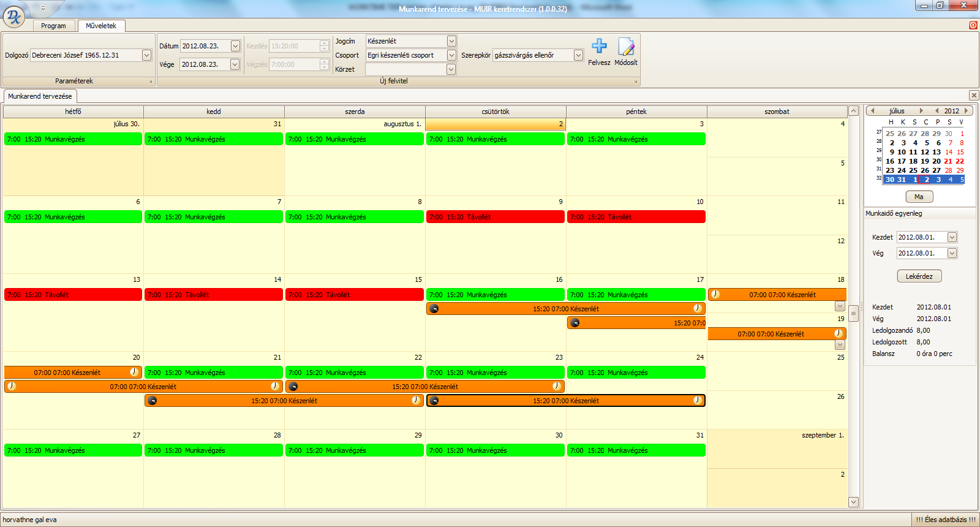Click the Éles adatbázis status bar text
The image size is (980, 527).
pyautogui.click(x=946, y=520)
